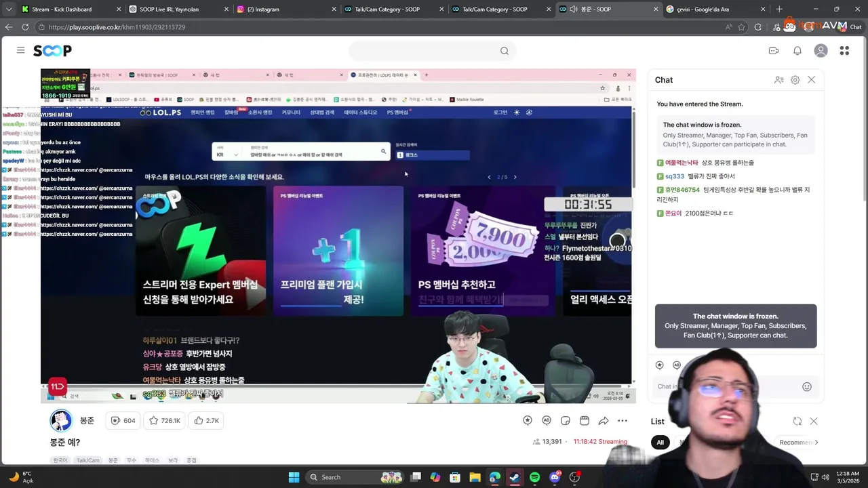Open the emoji picker in chat
Screen dimensions: 868x488
tap(807, 386)
